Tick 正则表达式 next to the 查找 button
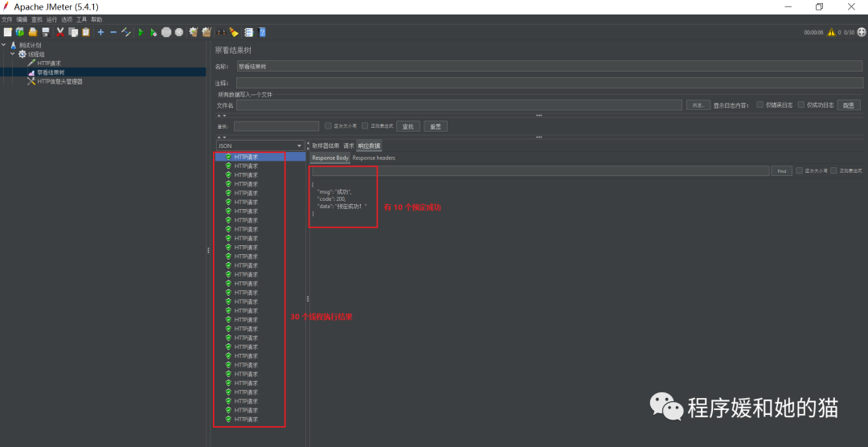The image size is (868, 447). click(365, 125)
